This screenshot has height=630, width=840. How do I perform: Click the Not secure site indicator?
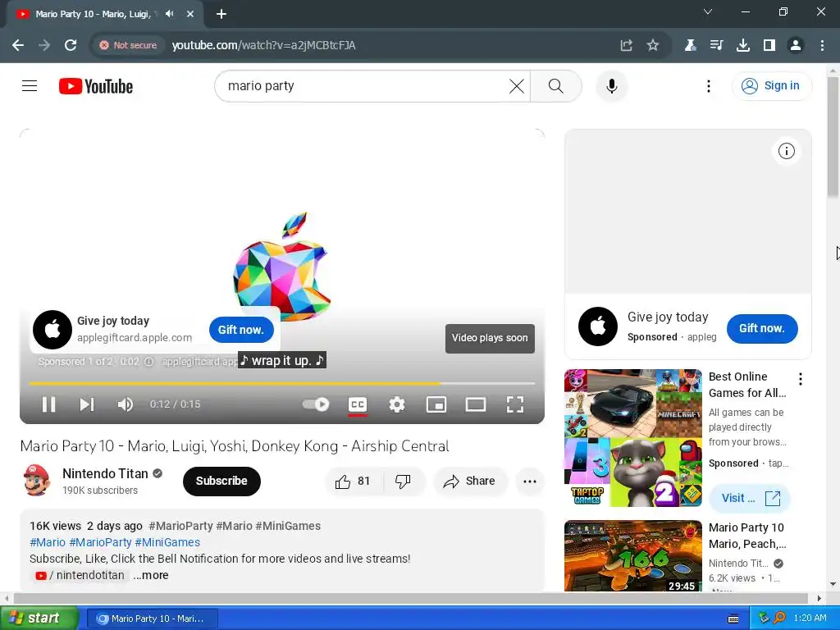coord(128,45)
